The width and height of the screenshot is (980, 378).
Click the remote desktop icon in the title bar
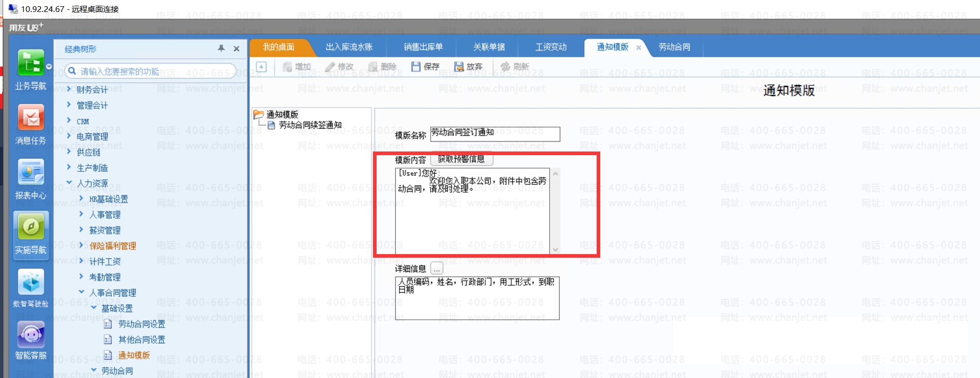point(13,9)
